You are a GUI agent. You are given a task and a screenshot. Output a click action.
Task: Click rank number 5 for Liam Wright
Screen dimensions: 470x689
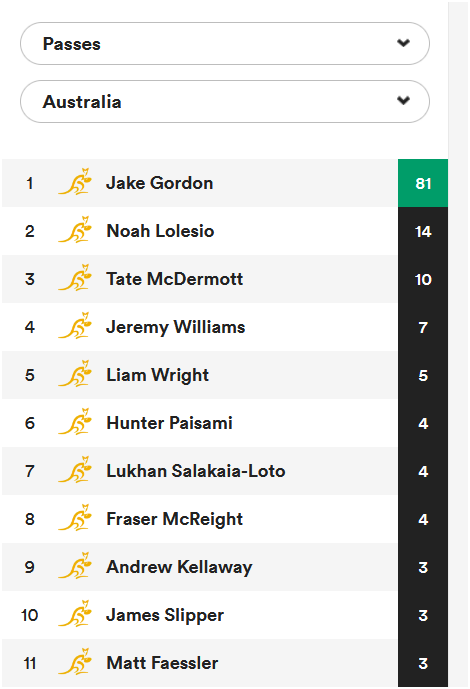click(x=29, y=375)
